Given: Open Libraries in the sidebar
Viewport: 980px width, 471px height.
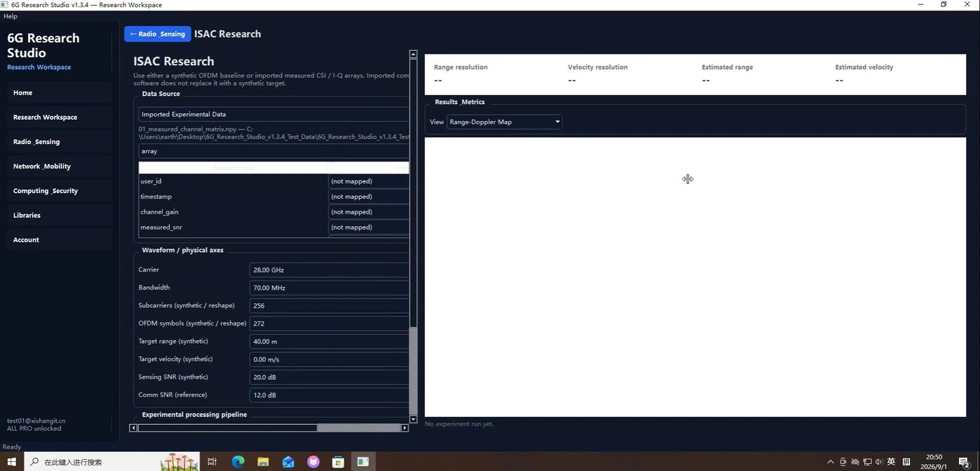Looking at the screenshot, I should click(59, 215).
